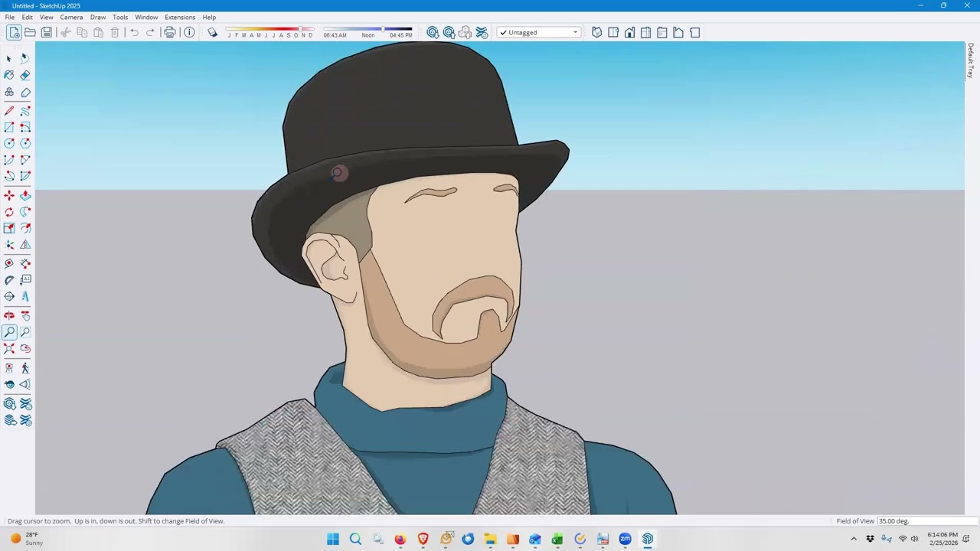Open Model Info dialog
Image resolution: width=980 pixels, height=551 pixels.
click(x=189, y=32)
